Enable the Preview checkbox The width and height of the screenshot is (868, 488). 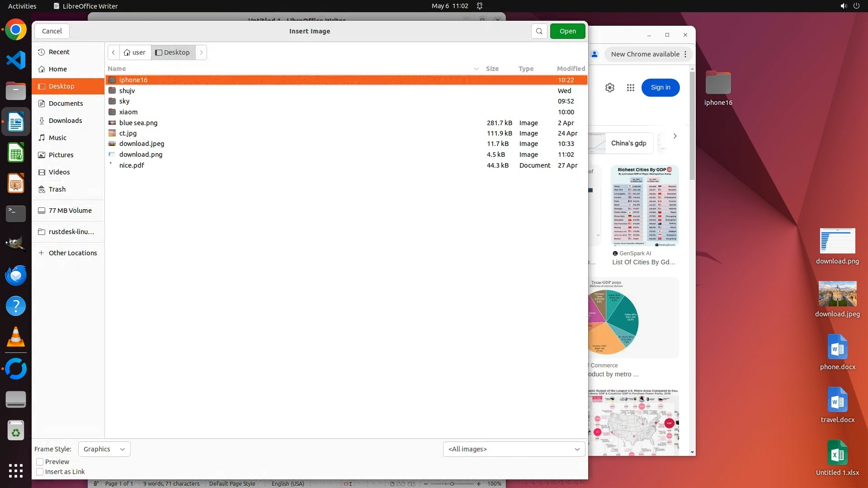[x=40, y=462]
